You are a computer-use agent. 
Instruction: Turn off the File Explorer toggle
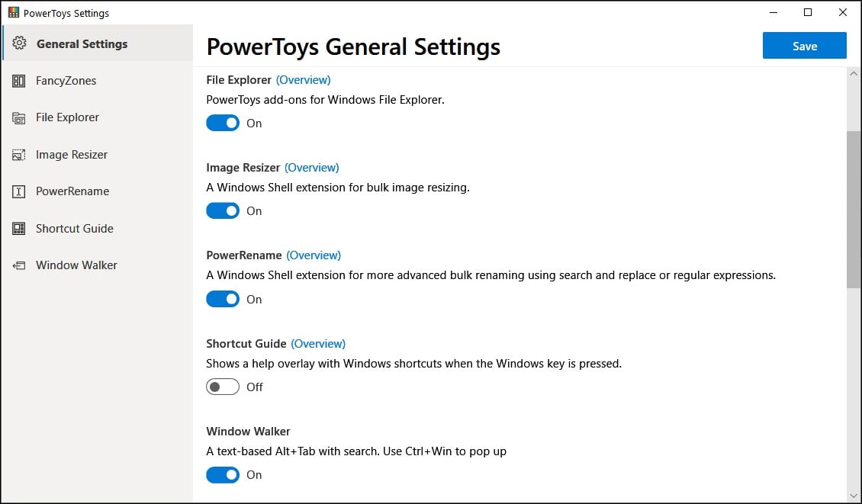[x=223, y=123]
